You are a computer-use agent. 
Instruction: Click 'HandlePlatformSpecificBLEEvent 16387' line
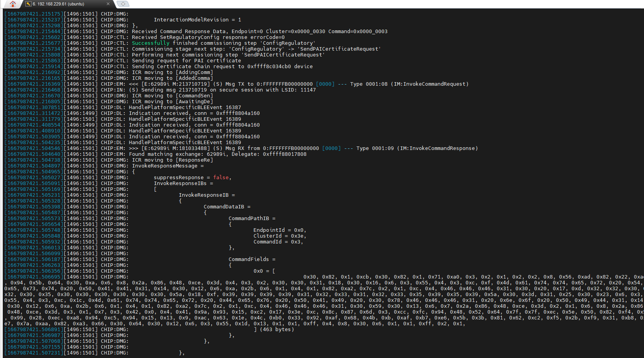pos(185,108)
